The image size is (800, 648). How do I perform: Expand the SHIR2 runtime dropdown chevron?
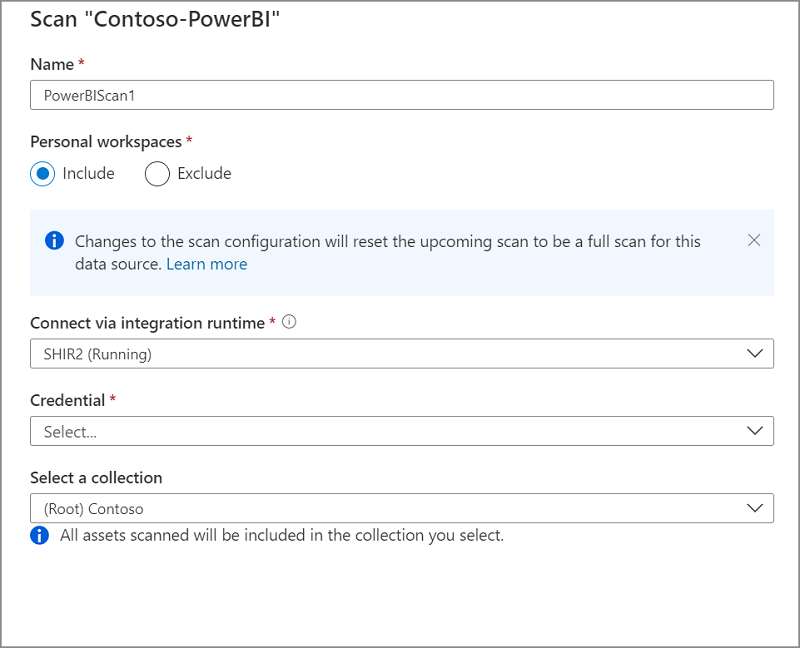pyautogui.click(x=757, y=353)
